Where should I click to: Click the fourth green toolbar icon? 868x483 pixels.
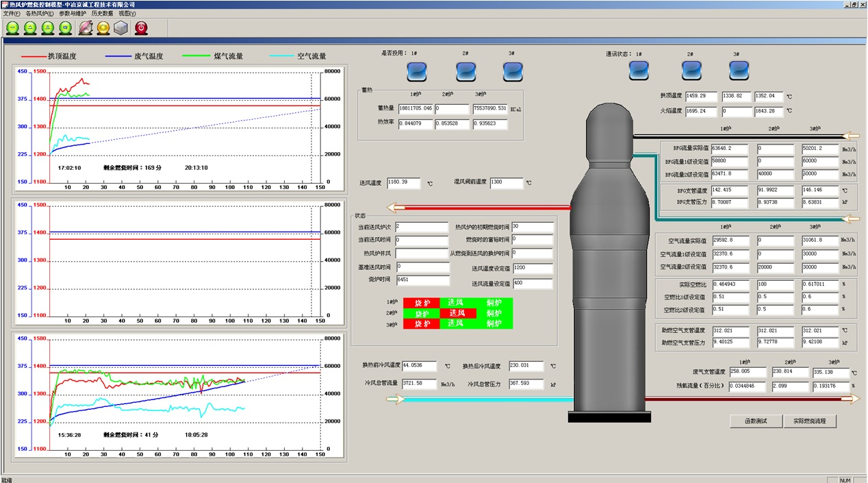(x=64, y=28)
